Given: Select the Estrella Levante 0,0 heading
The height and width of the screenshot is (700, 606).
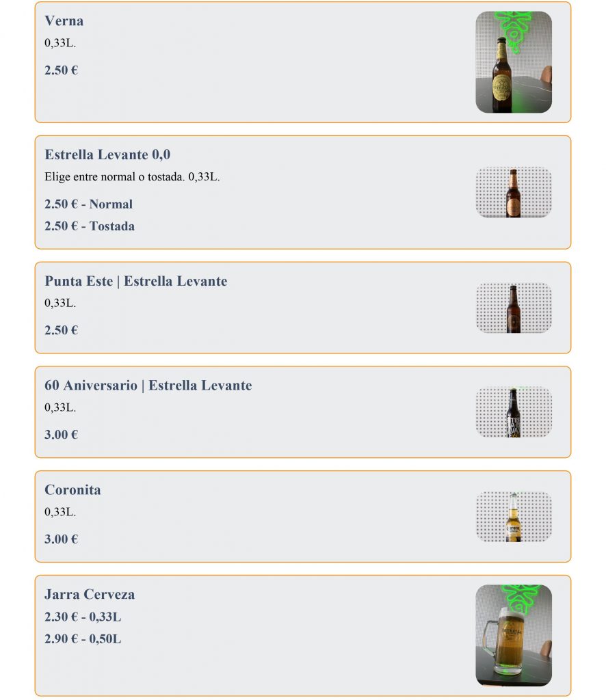Looking at the screenshot, I should coord(107,155).
